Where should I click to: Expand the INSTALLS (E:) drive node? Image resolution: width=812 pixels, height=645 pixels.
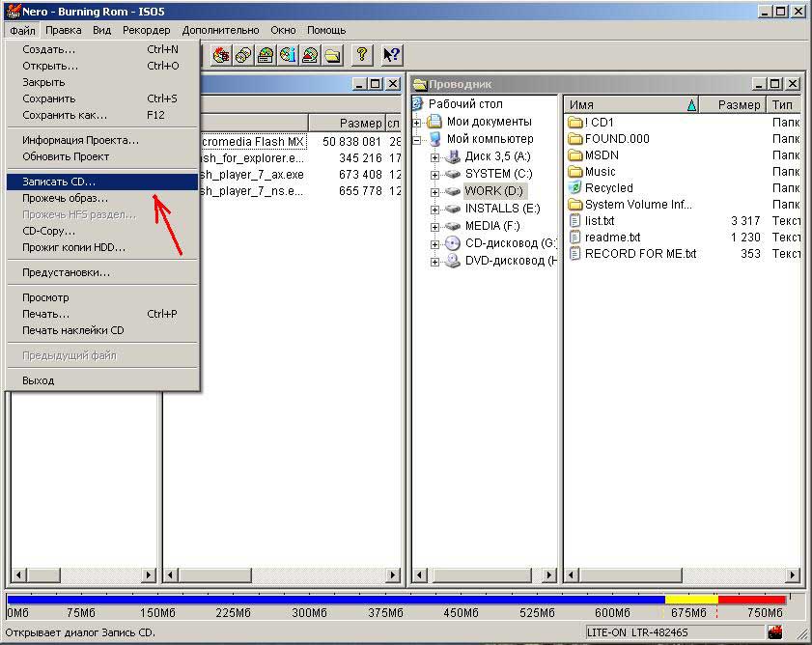click(434, 210)
